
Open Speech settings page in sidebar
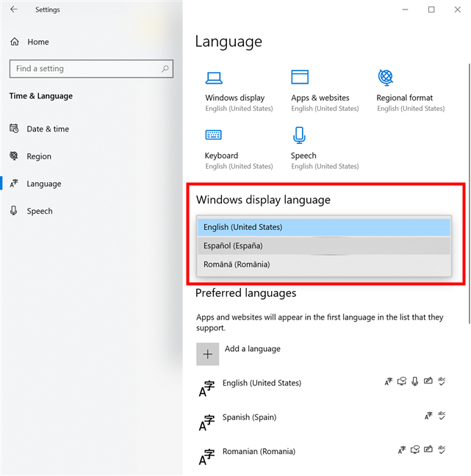pos(40,211)
